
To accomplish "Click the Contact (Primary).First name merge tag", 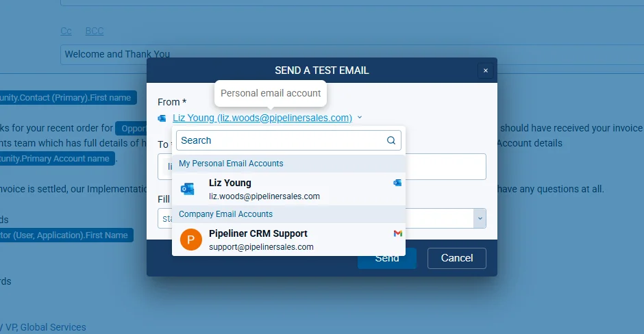I will pyautogui.click(x=67, y=98).
